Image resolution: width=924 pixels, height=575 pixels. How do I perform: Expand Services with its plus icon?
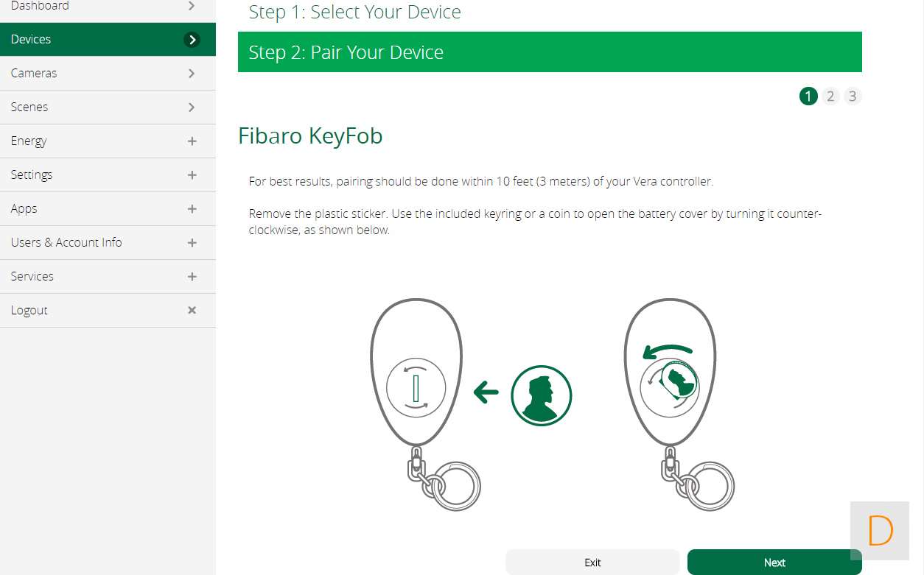(x=192, y=277)
